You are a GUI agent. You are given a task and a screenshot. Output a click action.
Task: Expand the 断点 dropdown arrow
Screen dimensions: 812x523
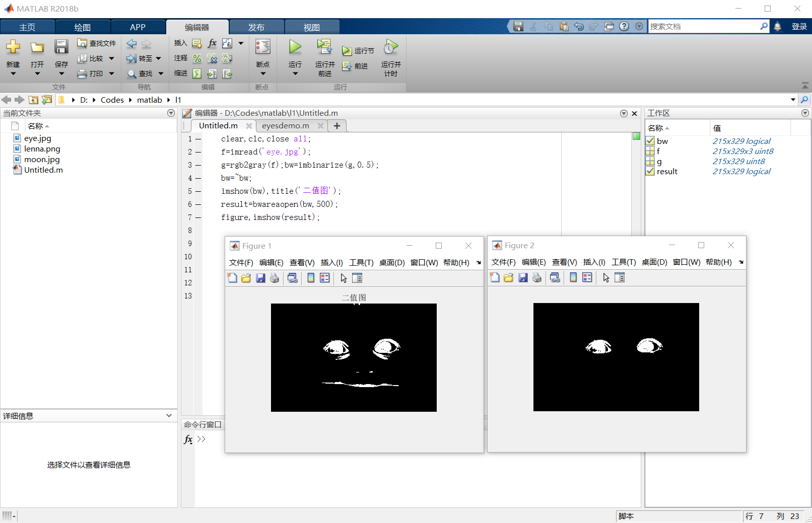point(263,74)
